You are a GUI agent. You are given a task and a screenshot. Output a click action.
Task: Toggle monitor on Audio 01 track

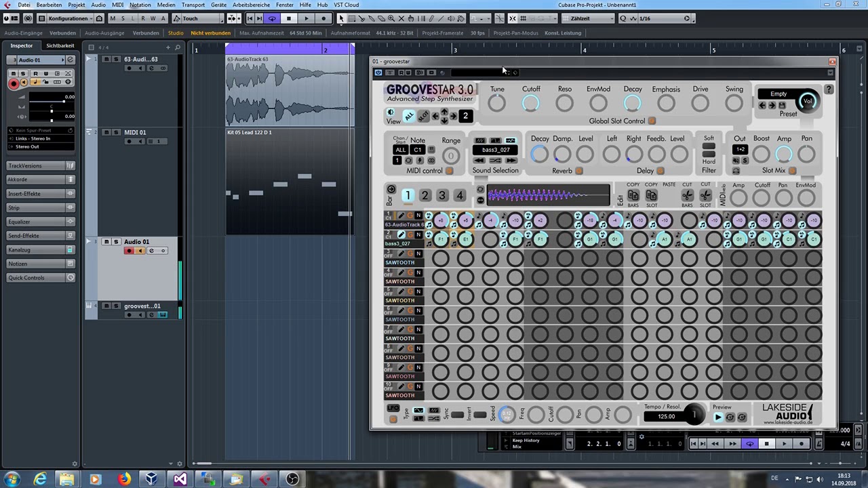(x=140, y=251)
